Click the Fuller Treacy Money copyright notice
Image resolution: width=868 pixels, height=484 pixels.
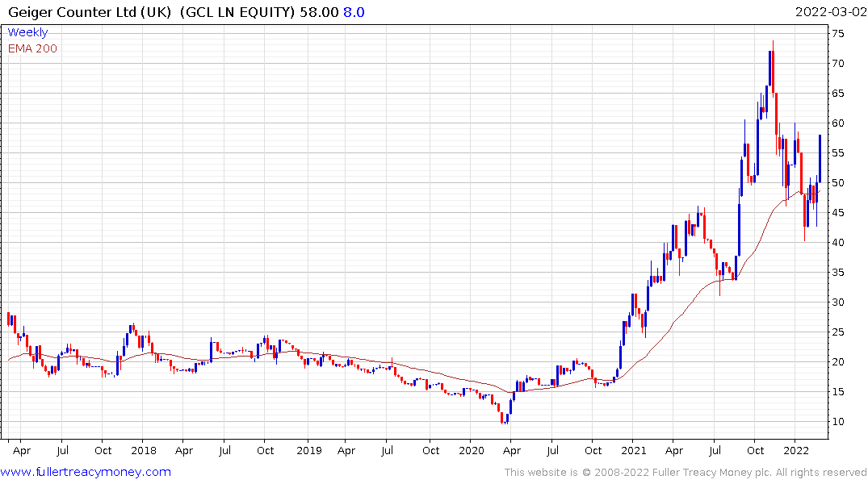coord(686,472)
